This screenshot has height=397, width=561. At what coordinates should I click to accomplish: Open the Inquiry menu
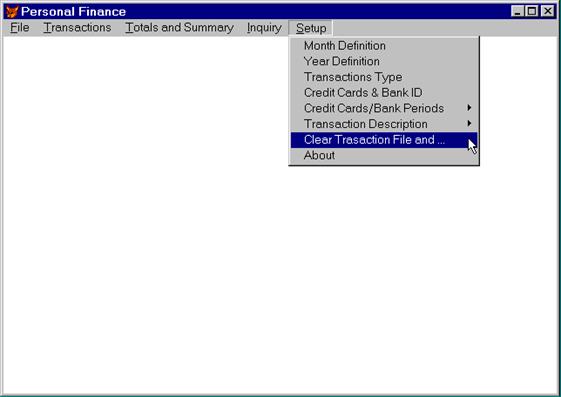pyautogui.click(x=264, y=28)
